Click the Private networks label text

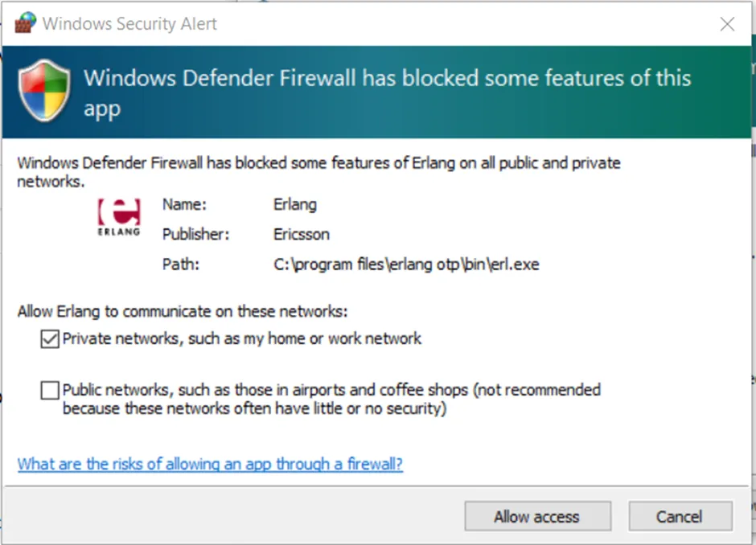click(x=242, y=339)
